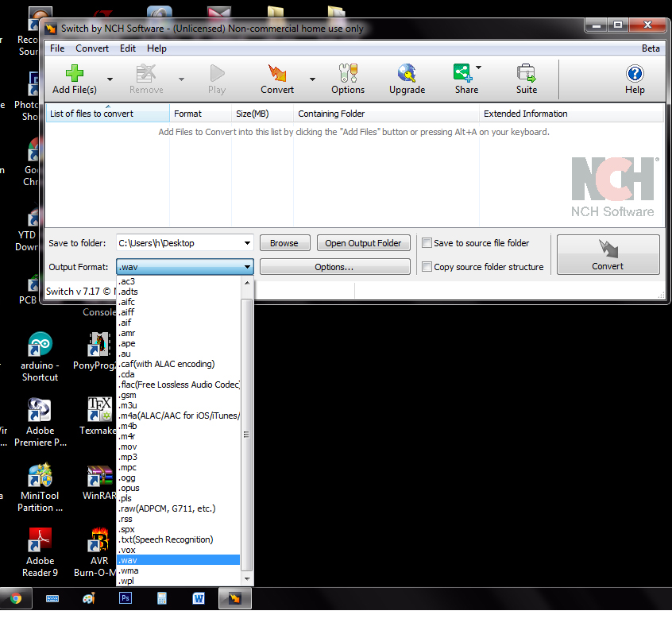Image resolution: width=672 pixels, height=634 pixels.
Task: Open Chrome from the taskbar
Action: coord(16,598)
